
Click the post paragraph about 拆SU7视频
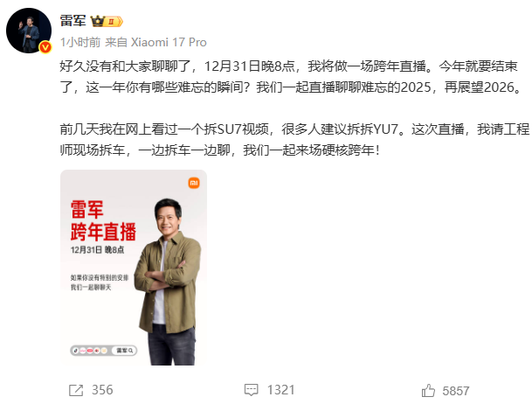[x=294, y=140]
